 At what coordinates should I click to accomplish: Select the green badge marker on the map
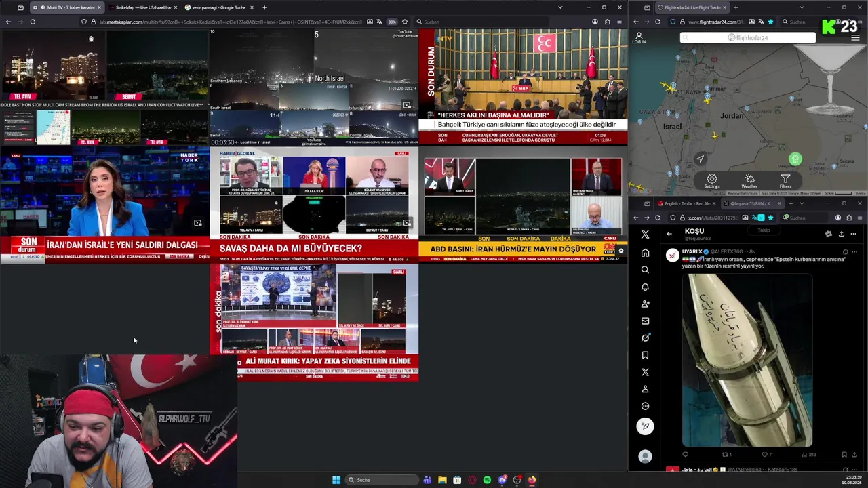pos(795,159)
